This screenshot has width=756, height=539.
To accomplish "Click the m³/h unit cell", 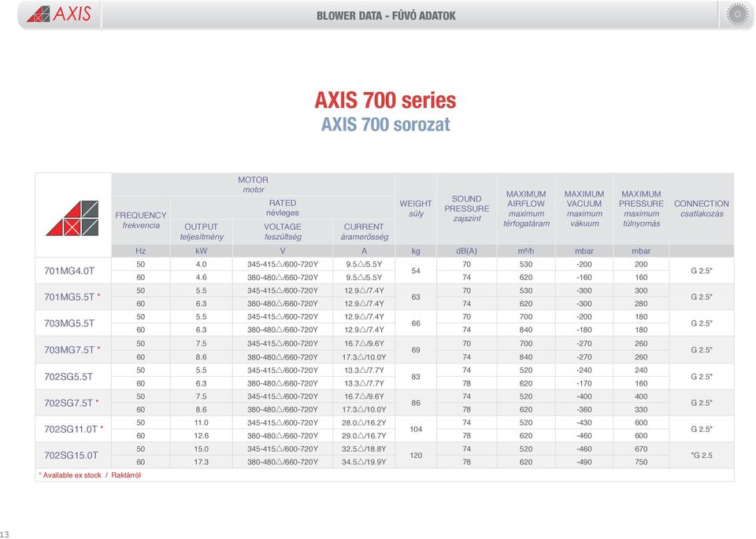I will pos(526,251).
